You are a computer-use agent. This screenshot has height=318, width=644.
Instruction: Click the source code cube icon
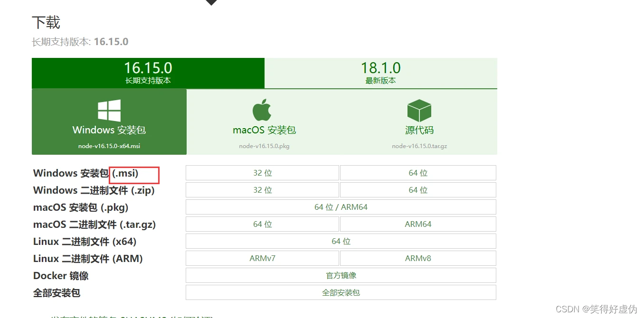pos(419,111)
